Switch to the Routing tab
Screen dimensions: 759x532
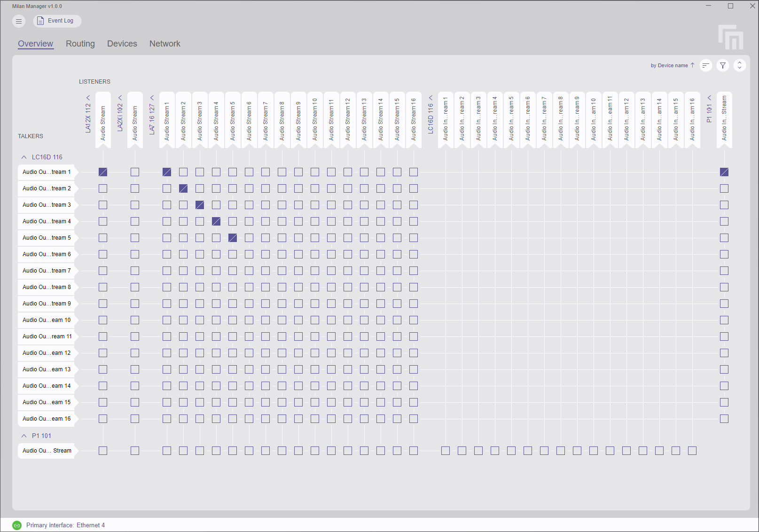[80, 44]
